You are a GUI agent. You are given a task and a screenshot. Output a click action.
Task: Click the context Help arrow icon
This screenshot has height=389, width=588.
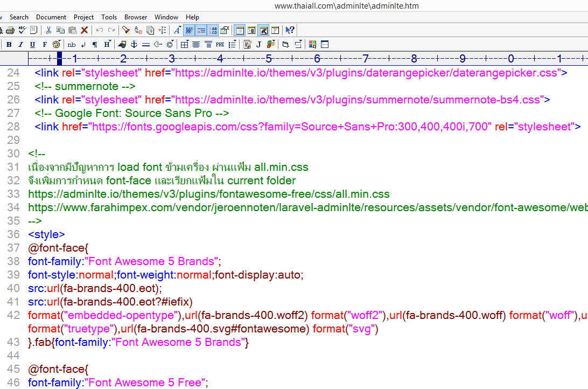pyautogui.click(x=290, y=30)
